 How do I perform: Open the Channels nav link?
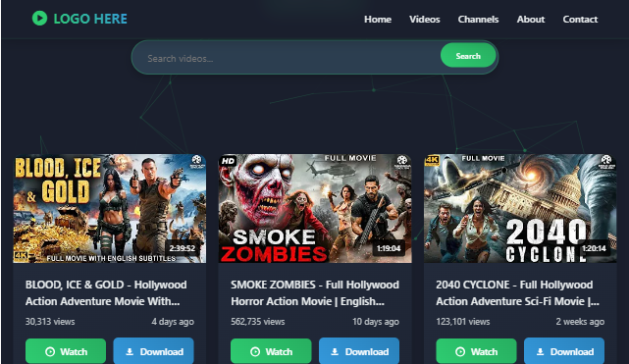coord(478,20)
